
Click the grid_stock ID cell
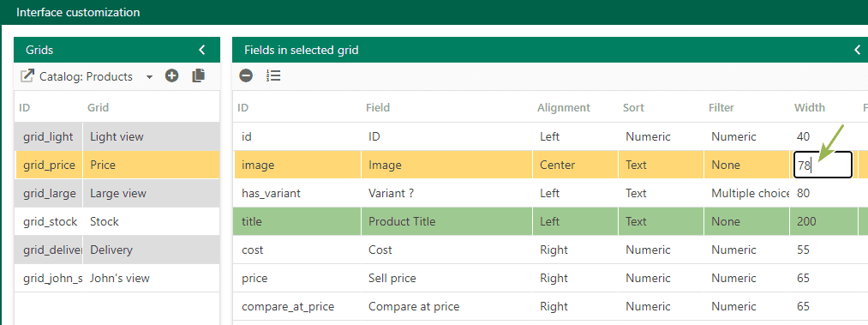(x=49, y=221)
